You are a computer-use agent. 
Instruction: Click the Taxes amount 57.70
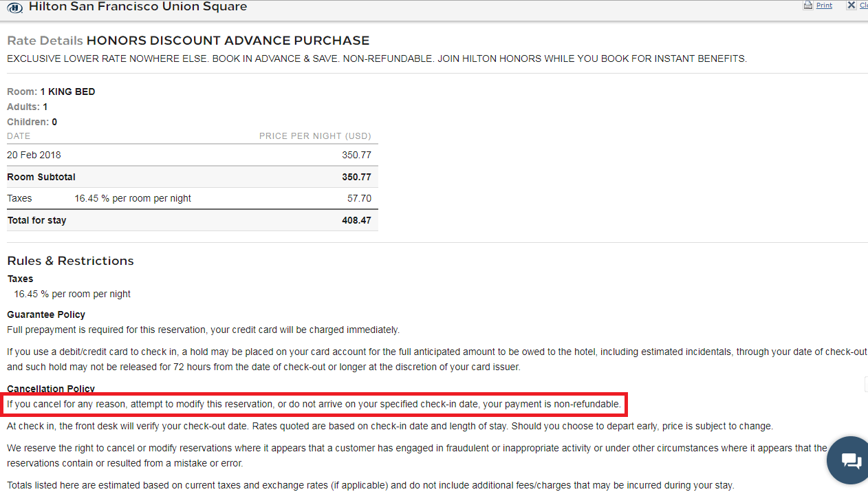click(358, 198)
